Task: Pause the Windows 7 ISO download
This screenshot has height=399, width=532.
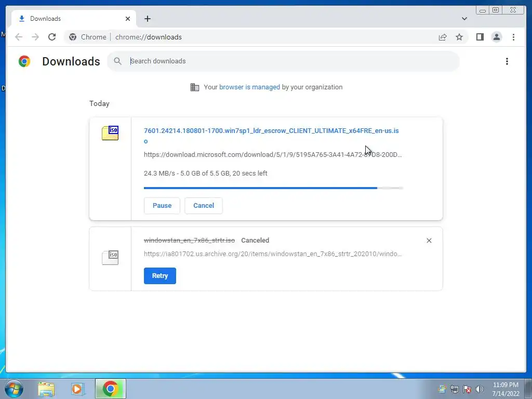Action: tap(162, 206)
